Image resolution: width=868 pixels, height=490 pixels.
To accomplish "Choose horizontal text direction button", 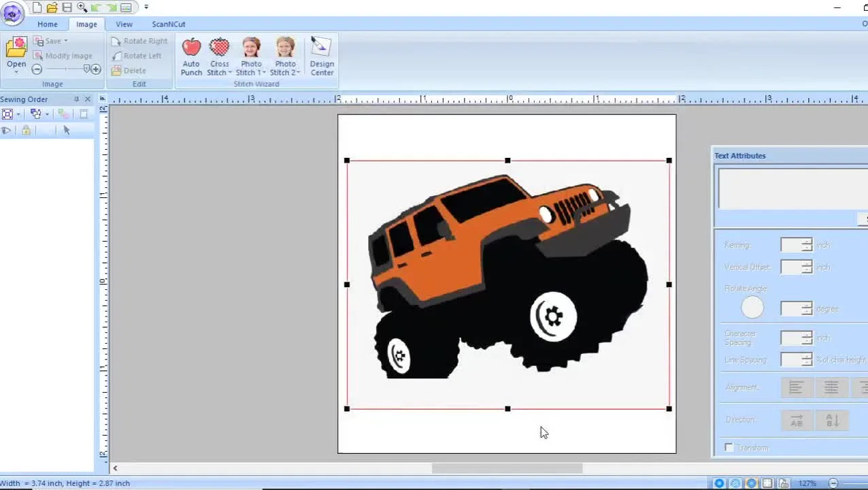I will point(797,420).
